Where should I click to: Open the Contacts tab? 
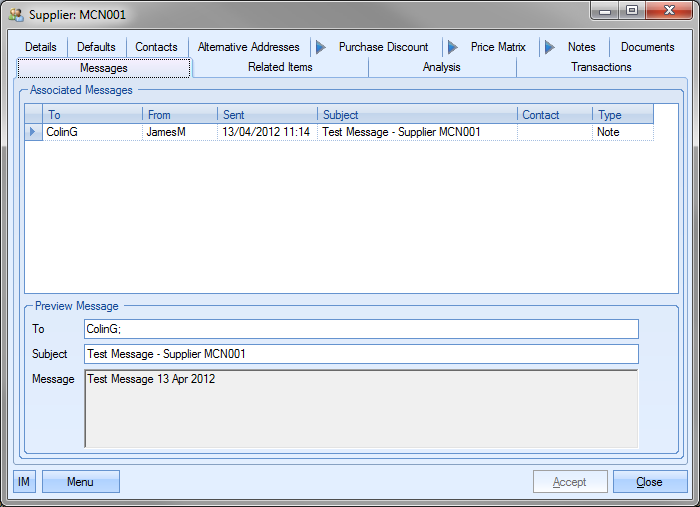point(156,47)
